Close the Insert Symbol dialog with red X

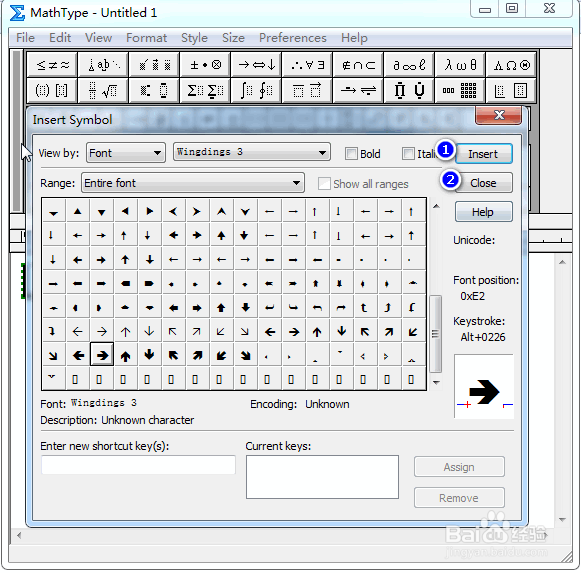point(498,115)
